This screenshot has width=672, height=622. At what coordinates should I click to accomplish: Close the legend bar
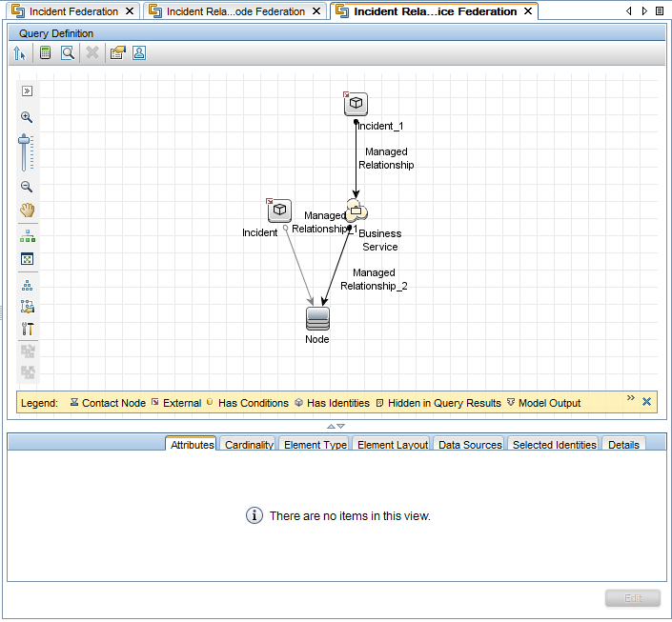[646, 401]
